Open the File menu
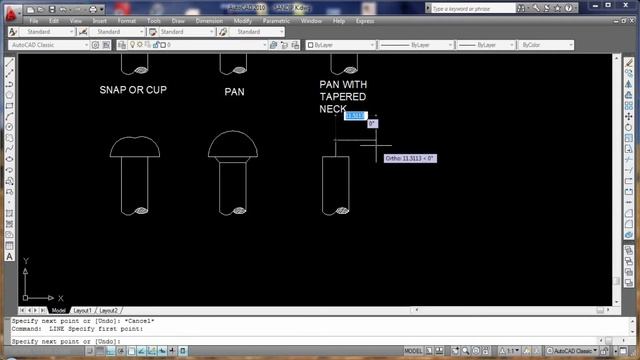Image resolution: width=640 pixels, height=360 pixels. point(34,21)
